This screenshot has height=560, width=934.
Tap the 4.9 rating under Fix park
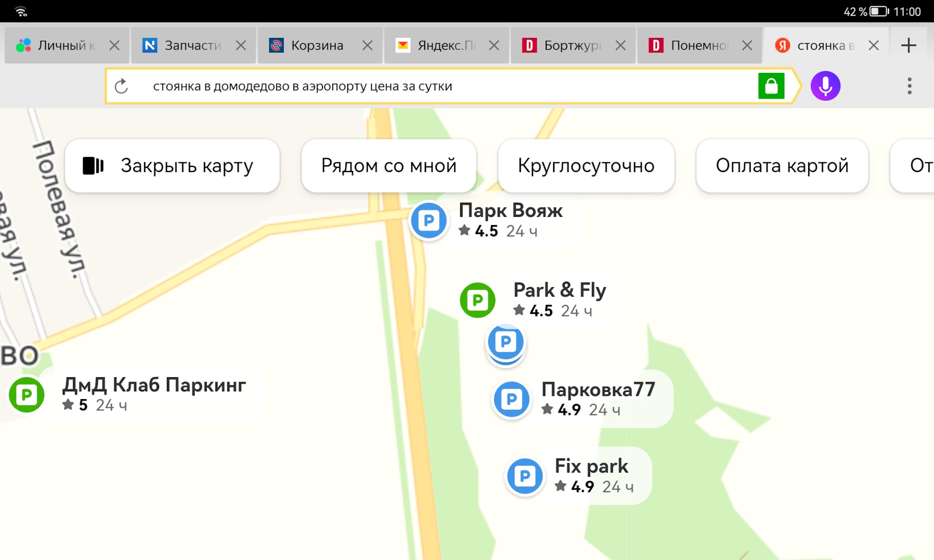[x=582, y=487]
